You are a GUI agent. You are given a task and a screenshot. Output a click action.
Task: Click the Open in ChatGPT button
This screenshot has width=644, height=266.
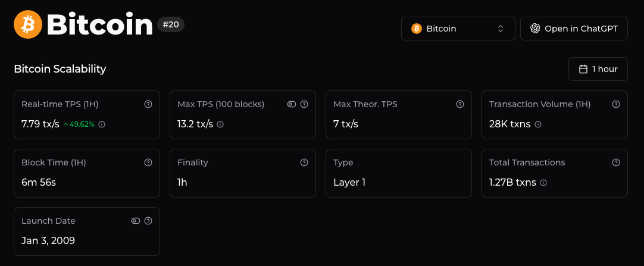pyautogui.click(x=574, y=29)
